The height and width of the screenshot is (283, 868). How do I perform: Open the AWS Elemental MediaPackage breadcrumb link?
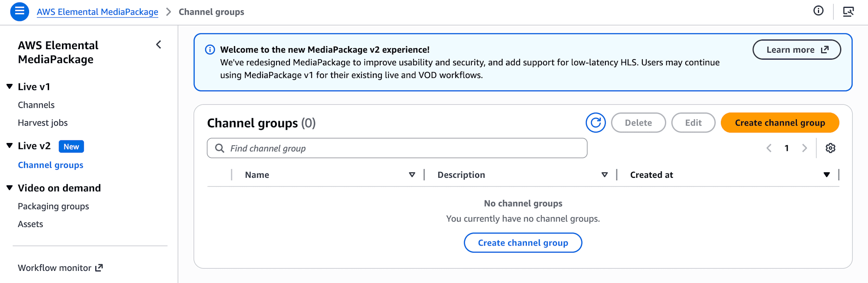click(97, 12)
